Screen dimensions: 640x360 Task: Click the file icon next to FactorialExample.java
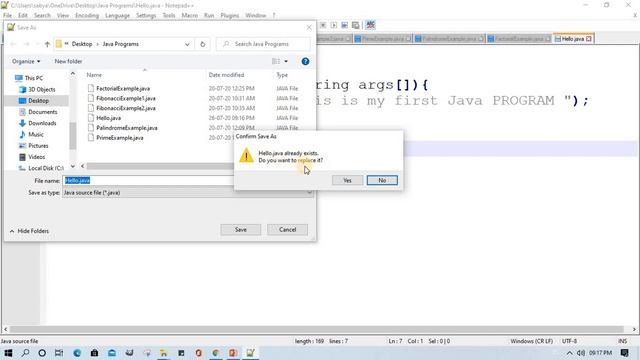(91, 88)
